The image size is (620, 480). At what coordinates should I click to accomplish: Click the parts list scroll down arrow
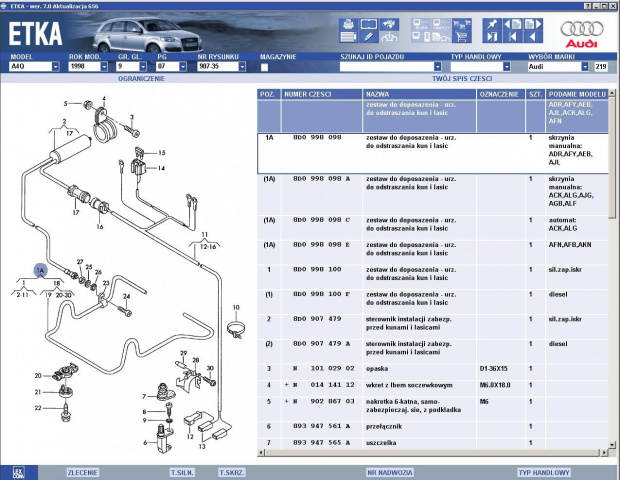click(612, 445)
